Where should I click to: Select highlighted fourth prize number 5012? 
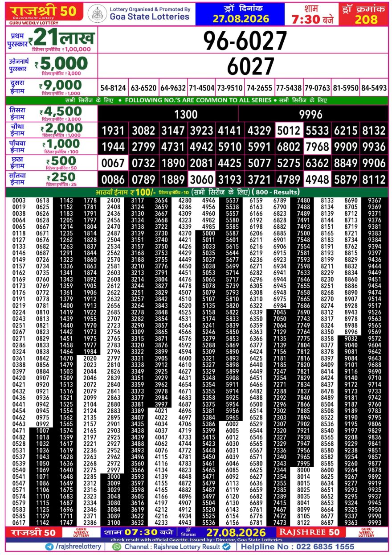click(289, 131)
